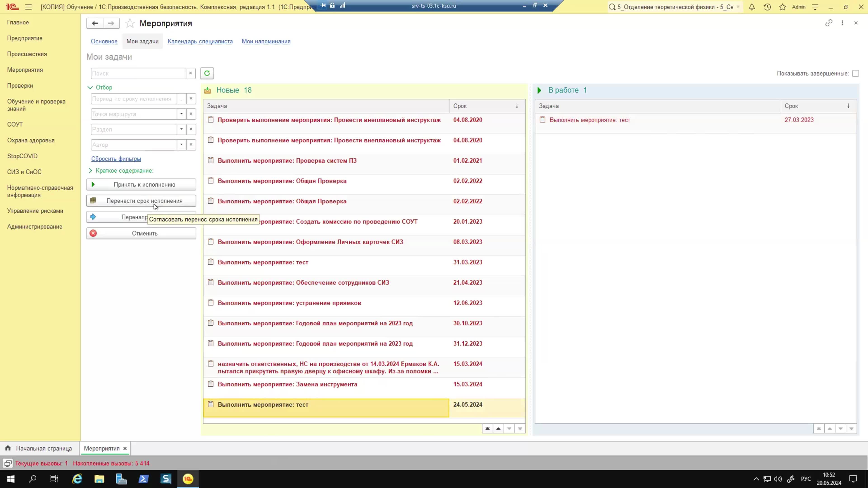Open history clock icon in top bar
Image resolution: width=868 pixels, height=488 pixels.
pos(767,7)
